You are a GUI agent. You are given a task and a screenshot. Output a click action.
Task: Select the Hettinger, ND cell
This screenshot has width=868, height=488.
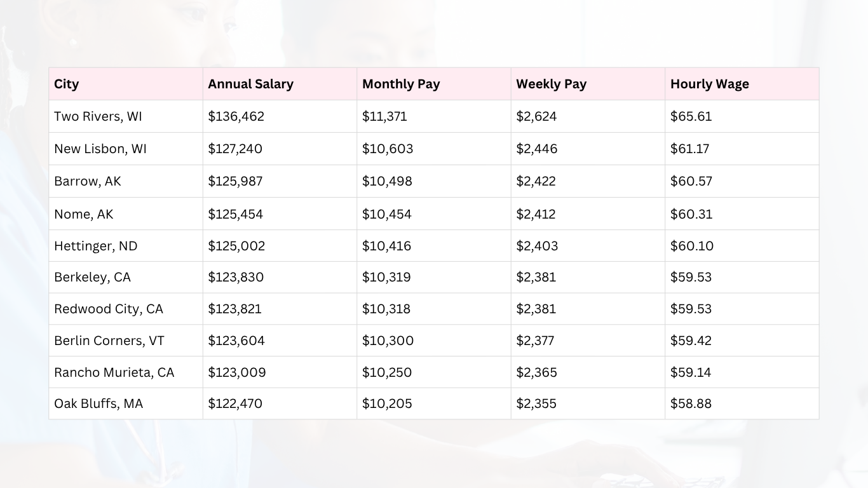95,246
